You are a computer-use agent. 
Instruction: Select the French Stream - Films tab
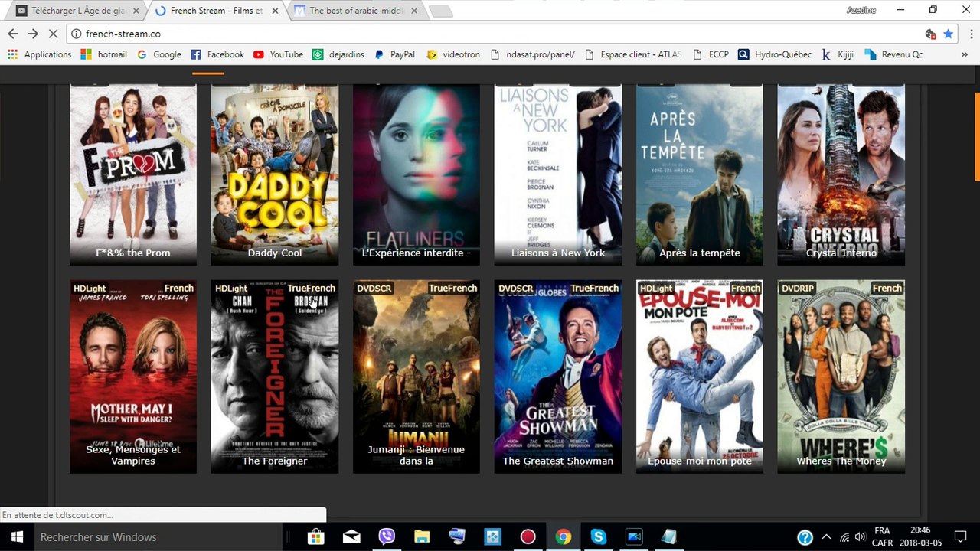217,11
